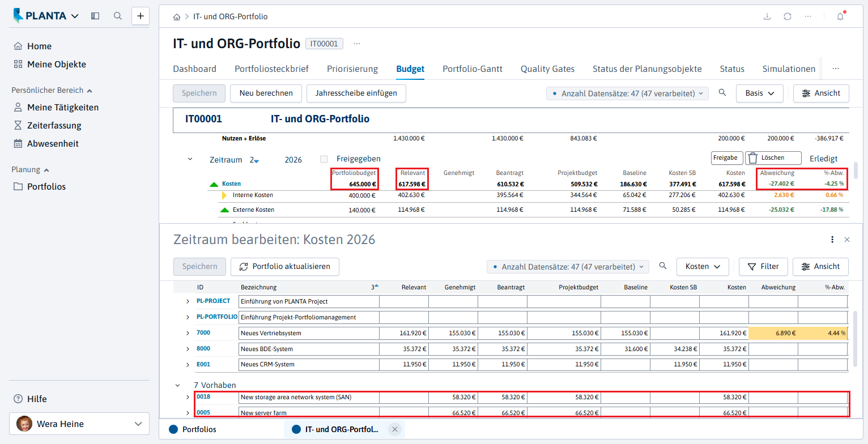Open the sidebar search icon

tap(118, 16)
